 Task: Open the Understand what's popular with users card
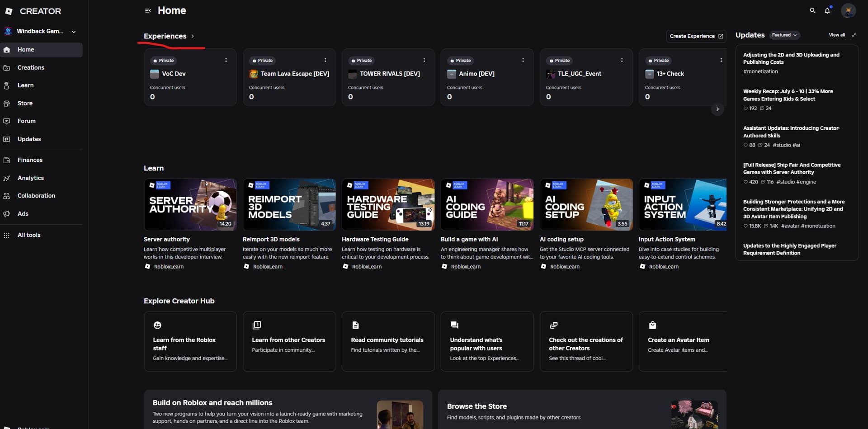pyautogui.click(x=487, y=341)
